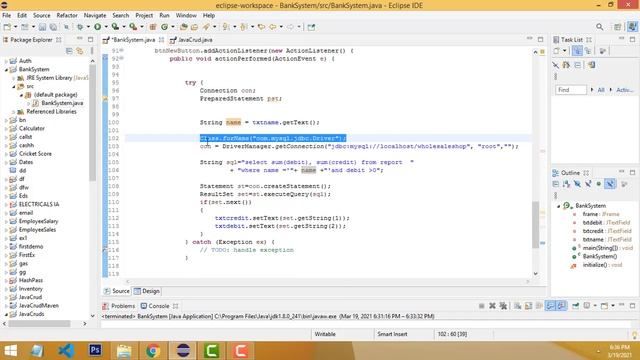Toggle Link with Editor in Package Explorer
The width and height of the screenshot is (640, 360).
[x=80, y=51]
